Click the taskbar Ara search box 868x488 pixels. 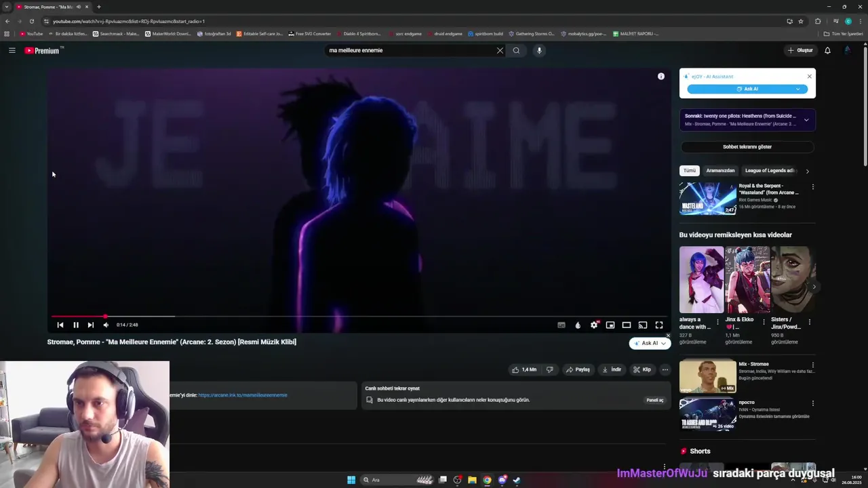coord(397,480)
